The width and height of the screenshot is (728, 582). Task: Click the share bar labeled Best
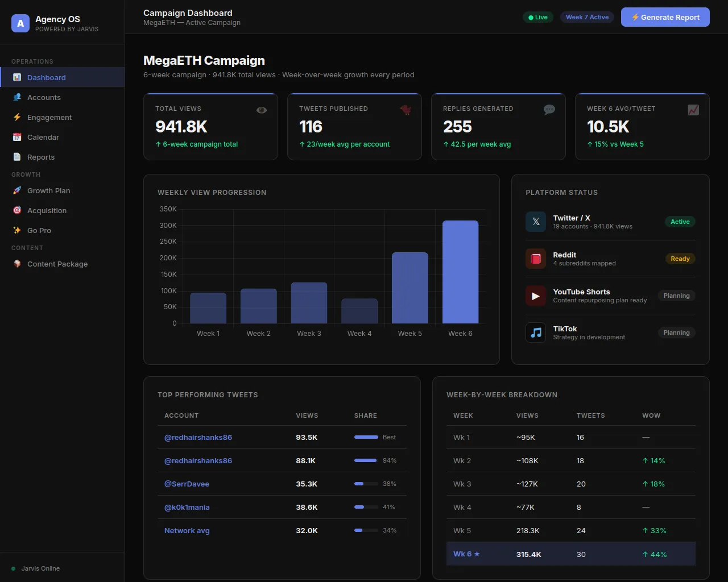[366, 437]
